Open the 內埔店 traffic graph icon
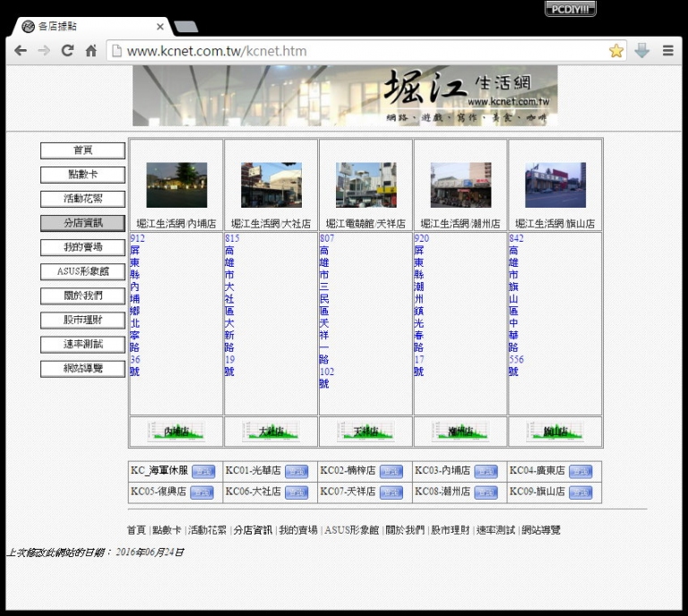Image resolution: width=688 pixels, height=616 pixels. 176,432
